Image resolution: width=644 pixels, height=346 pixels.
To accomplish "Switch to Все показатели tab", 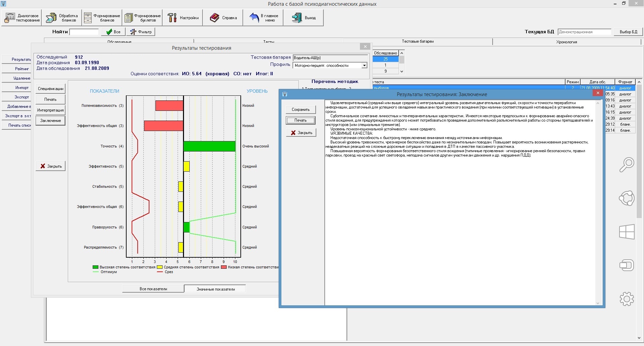I will [153, 289].
